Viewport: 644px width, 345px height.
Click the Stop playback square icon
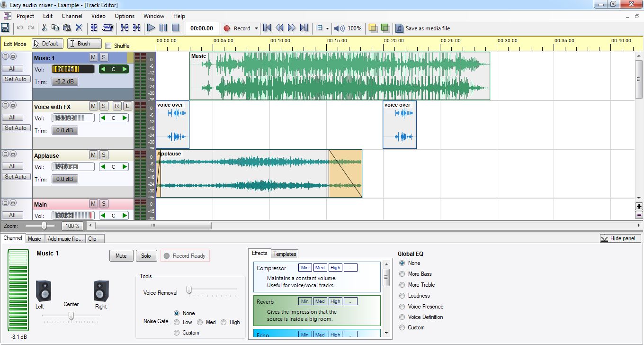click(x=175, y=28)
